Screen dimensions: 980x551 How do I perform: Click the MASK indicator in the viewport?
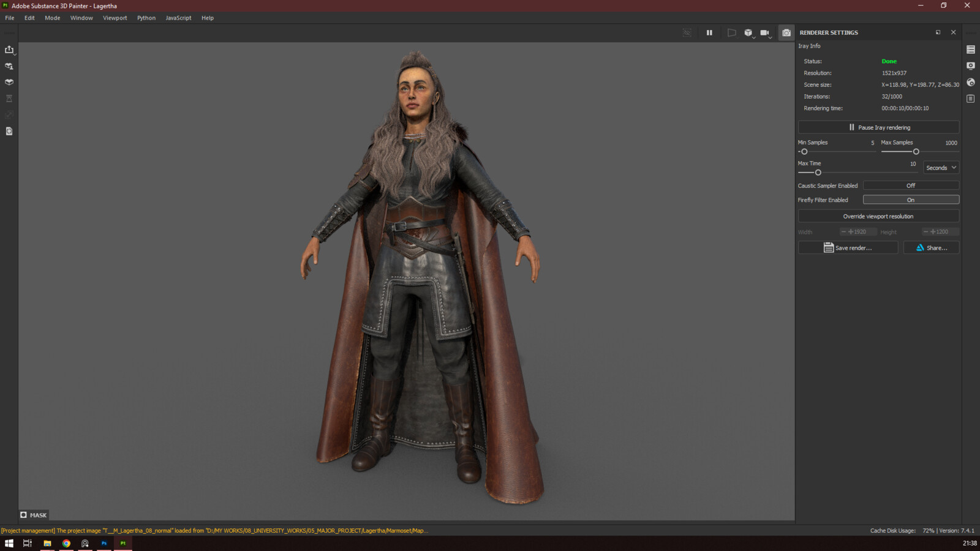tap(34, 515)
